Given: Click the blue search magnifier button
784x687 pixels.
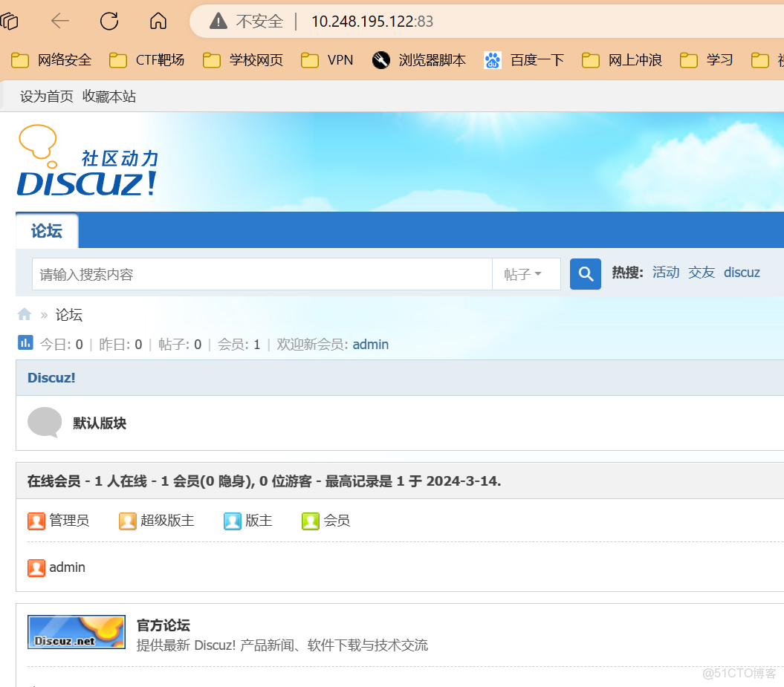Looking at the screenshot, I should pyautogui.click(x=586, y=274).
